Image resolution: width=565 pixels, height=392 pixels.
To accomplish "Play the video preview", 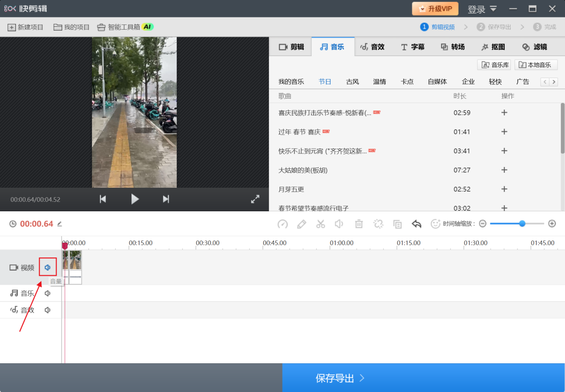I will point(135,199).
